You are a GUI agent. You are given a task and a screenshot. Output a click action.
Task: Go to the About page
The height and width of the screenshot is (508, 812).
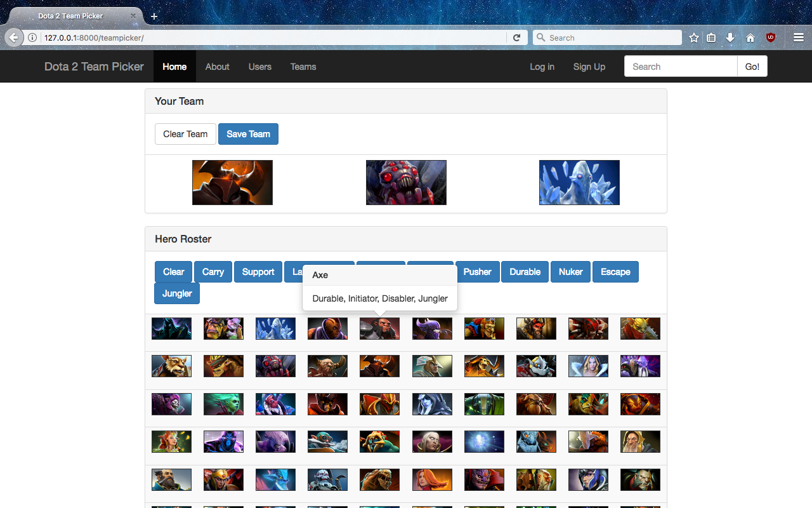click(x=218, y=67)
